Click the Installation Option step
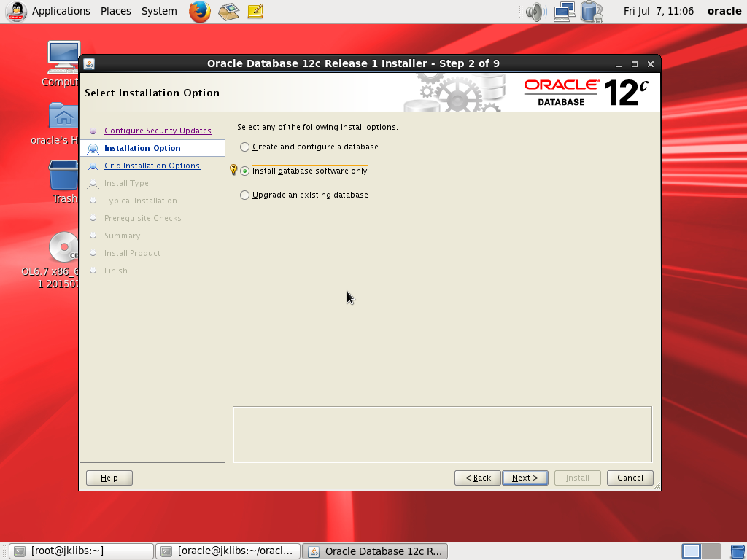Viewport: 747px width, 560px height. 142,148
